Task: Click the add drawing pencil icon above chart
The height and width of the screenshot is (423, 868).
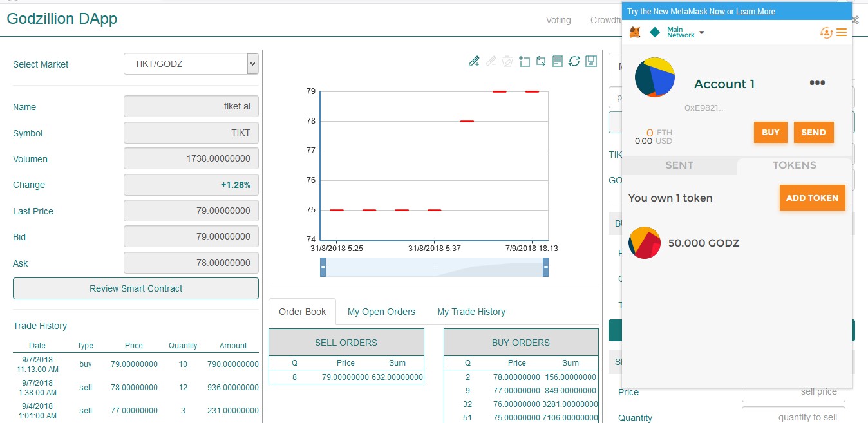Action: (474, 61)
